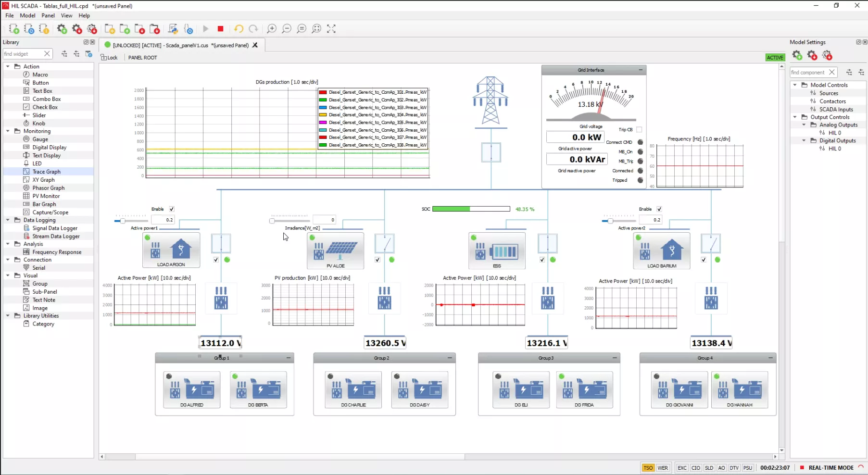The height and width of the screenshot is (475, 868).
Task: Click the LOAD BARIUM house icon
Action: point(662,250)
